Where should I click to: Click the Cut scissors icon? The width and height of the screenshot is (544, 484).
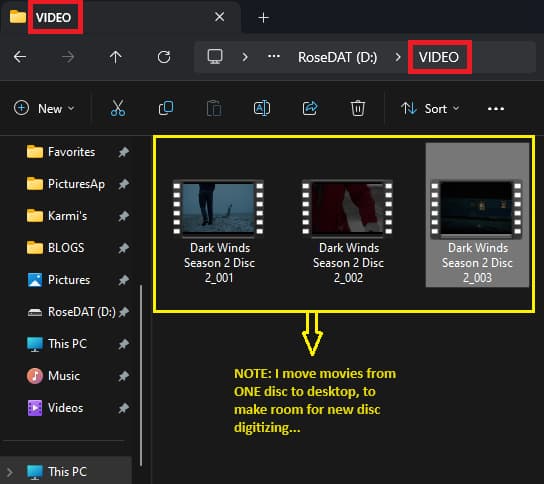[118, 108]
